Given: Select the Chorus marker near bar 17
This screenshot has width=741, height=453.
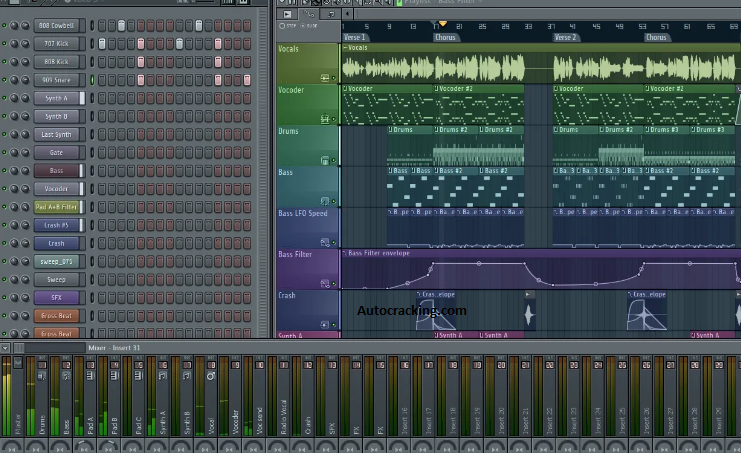Looking at the screenshot, I should point(445,37).
